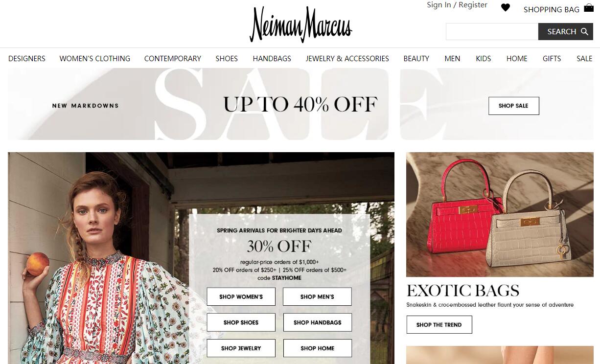
Task: Click the Neiman Marcus logo
Action: pyautogui.click(x=300, y=24)
